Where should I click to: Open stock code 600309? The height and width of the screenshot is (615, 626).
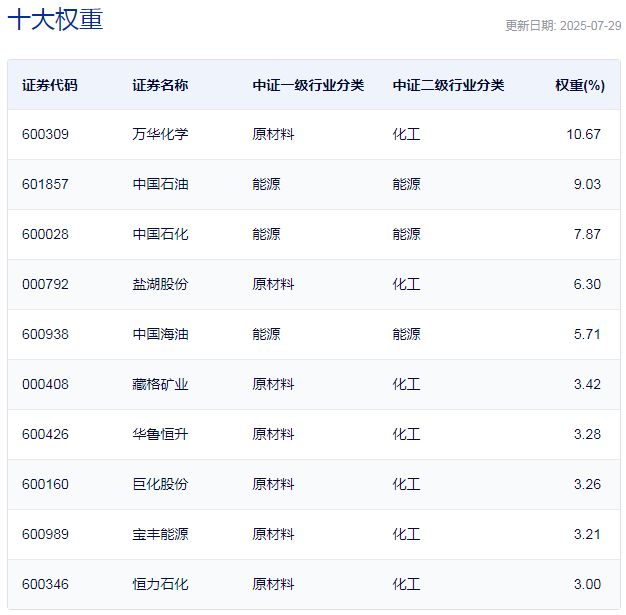click(x=45, y=134)
